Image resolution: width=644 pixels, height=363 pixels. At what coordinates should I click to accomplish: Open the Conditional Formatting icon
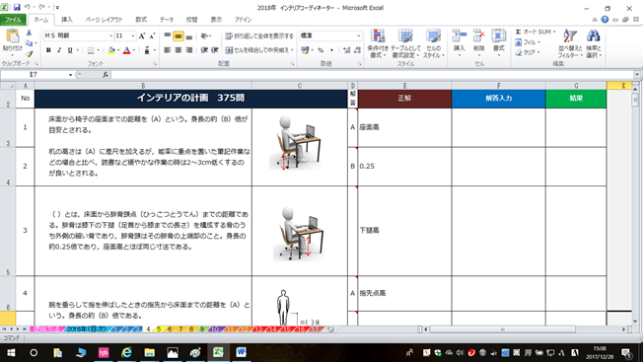pos(378,36)
